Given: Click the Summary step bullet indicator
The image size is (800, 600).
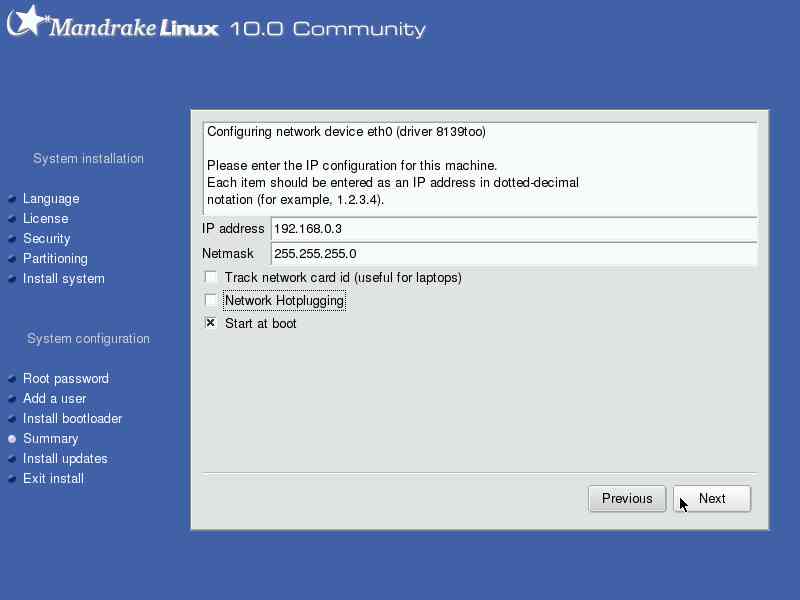Looking at the screenshot, I should 12,439.
